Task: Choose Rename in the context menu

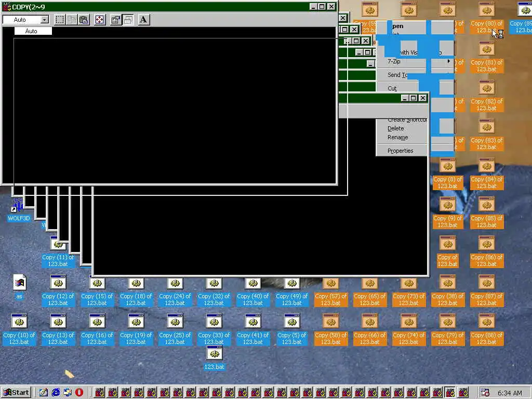Action: (x=397, y=137)
